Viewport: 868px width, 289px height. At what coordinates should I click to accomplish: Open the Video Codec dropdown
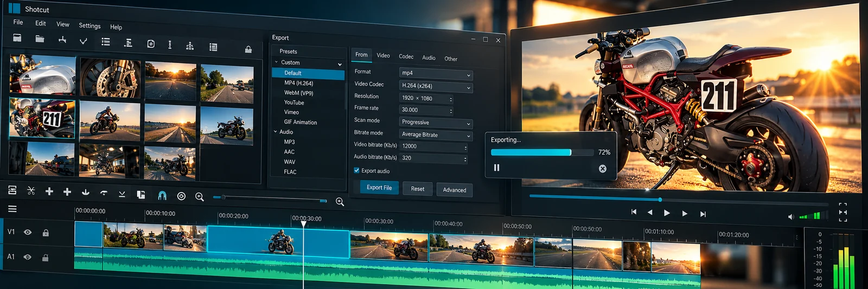436,86
